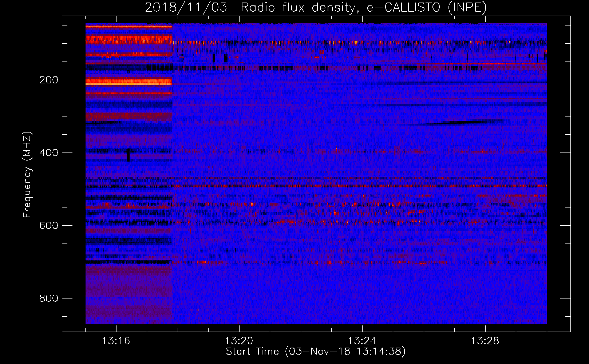Click the '400' frequency tick label
Screen dimensions: 589x364
coord(48,153)
